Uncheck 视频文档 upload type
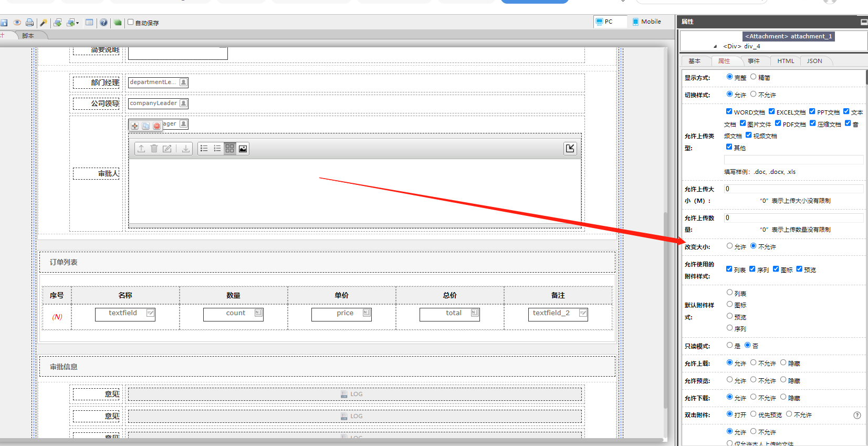 click(x=748, y=135)
